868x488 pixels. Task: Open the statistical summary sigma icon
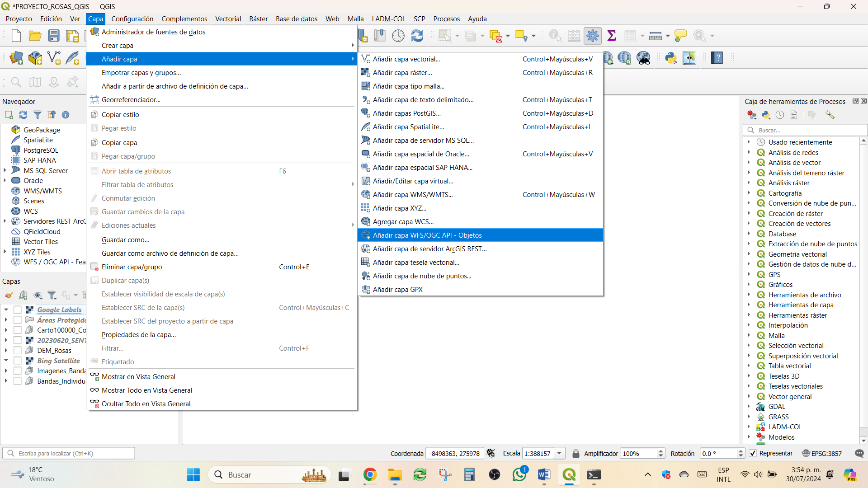point(611,36)
